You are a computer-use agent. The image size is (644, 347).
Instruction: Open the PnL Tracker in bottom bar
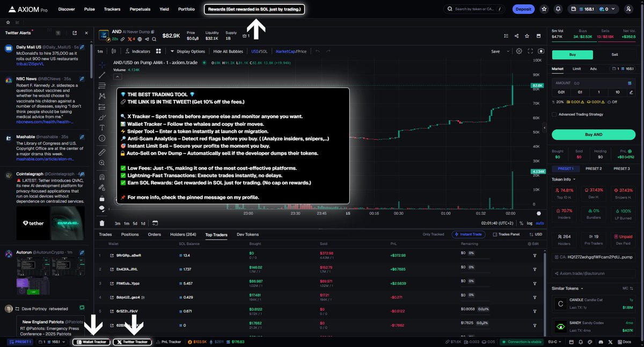168,342
